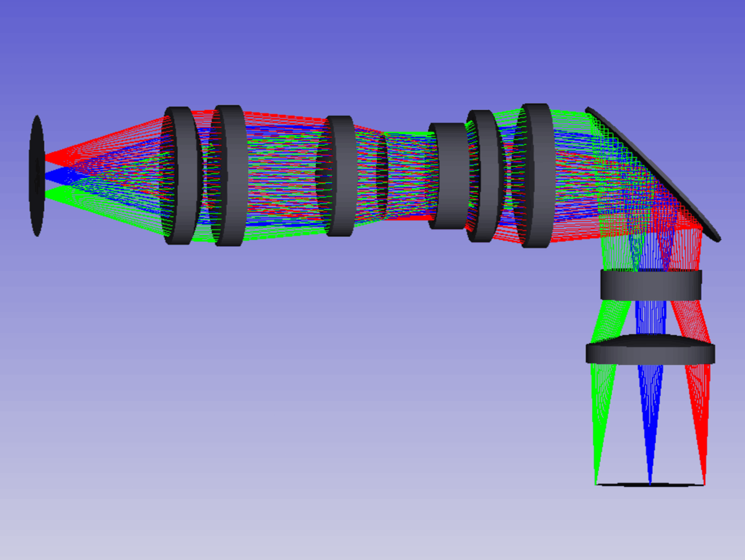This screenshot has height=560, width=745.
Task: Select the largest lens just before the fold mirror
Action: 537,175
